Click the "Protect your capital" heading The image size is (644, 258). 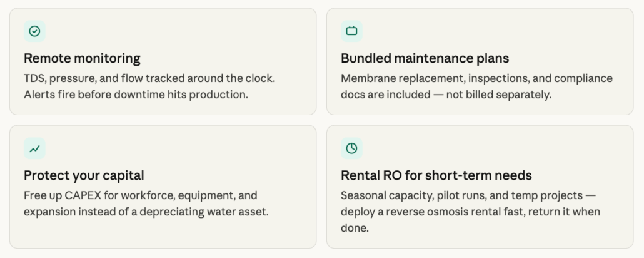(84, 175)
